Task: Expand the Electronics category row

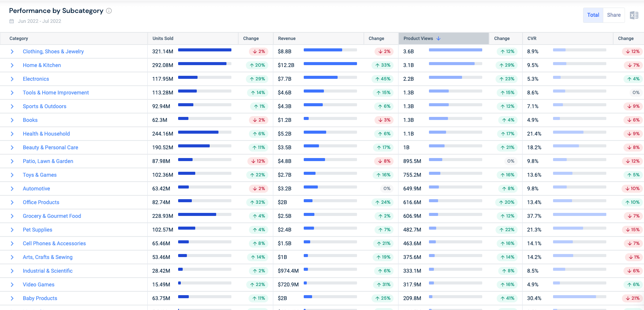Action: pyautogui.click(x=12, y=79)
